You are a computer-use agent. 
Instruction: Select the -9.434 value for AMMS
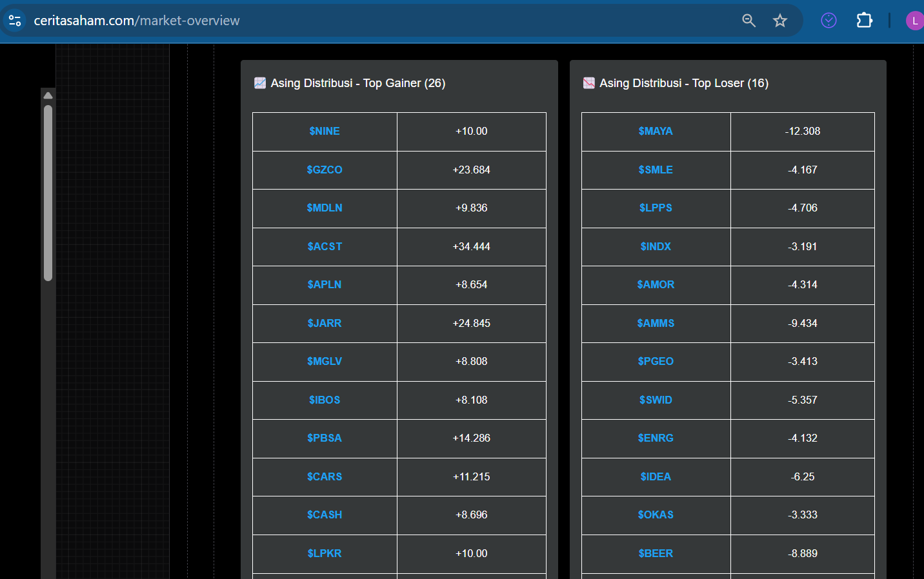click(x=803, y=323)
